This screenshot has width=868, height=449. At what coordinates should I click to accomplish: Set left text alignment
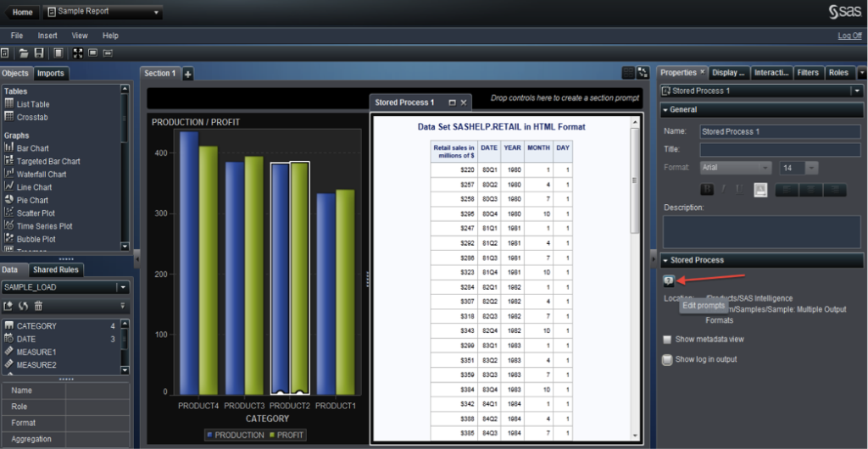787,190
